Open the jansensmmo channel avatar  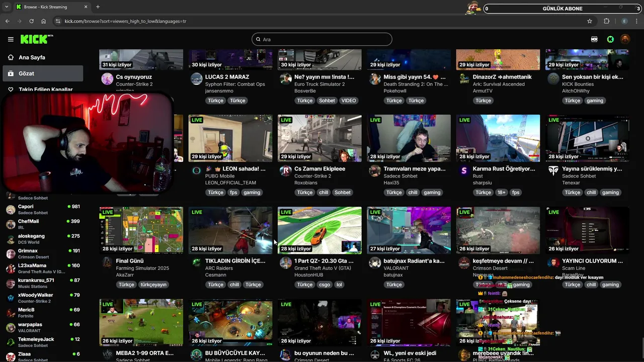coord(196,79)
